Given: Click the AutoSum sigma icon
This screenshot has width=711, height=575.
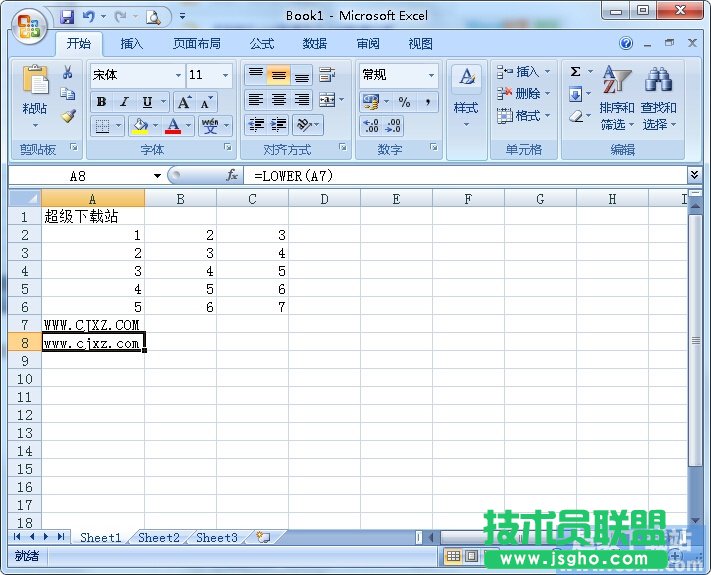Looking at the screenshot, I should point(576,72).
